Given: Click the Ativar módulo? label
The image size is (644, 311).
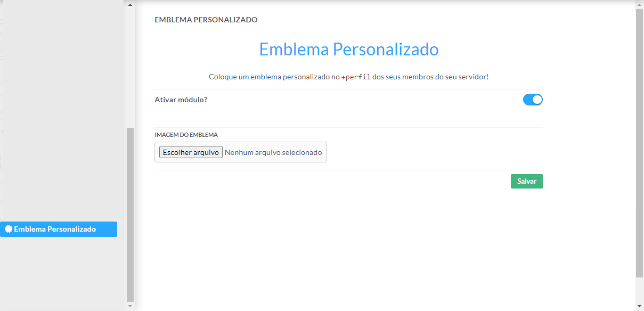Looking at the screenshot, I should click(181, 100).
